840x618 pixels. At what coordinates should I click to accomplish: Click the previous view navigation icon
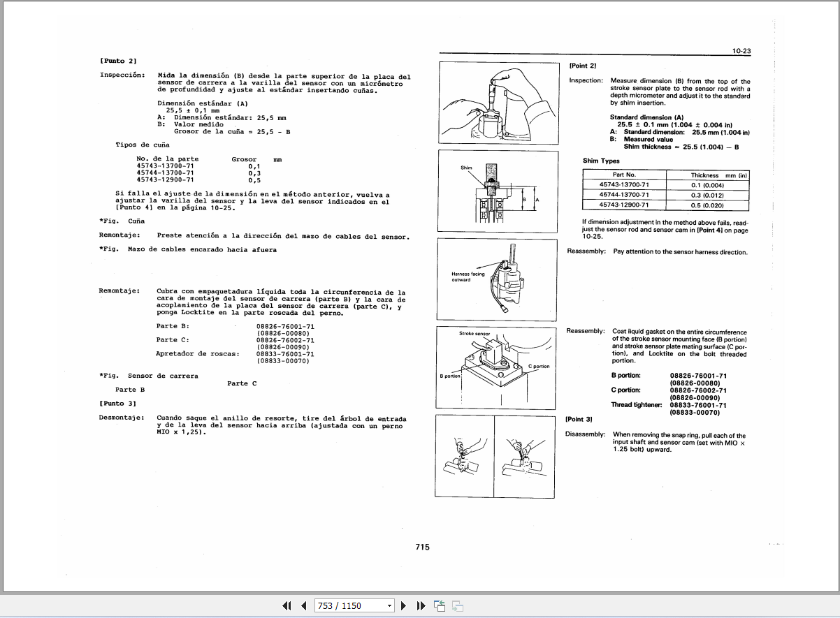(x=439, y=605)
